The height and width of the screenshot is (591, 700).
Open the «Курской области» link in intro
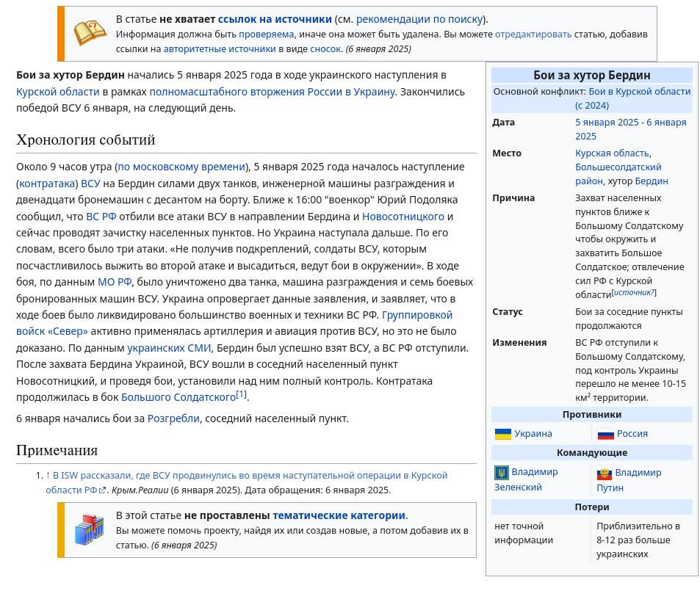[x=57, y=92]
